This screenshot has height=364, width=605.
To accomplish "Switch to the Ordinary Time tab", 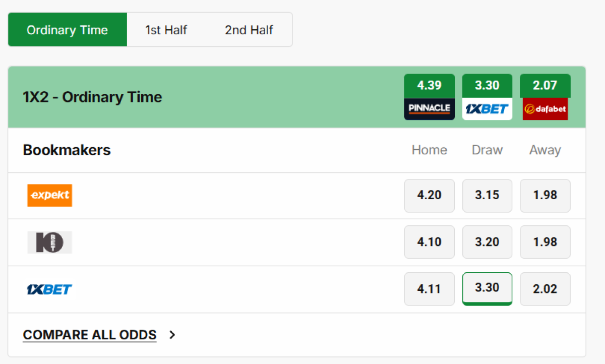I will 67,30.
